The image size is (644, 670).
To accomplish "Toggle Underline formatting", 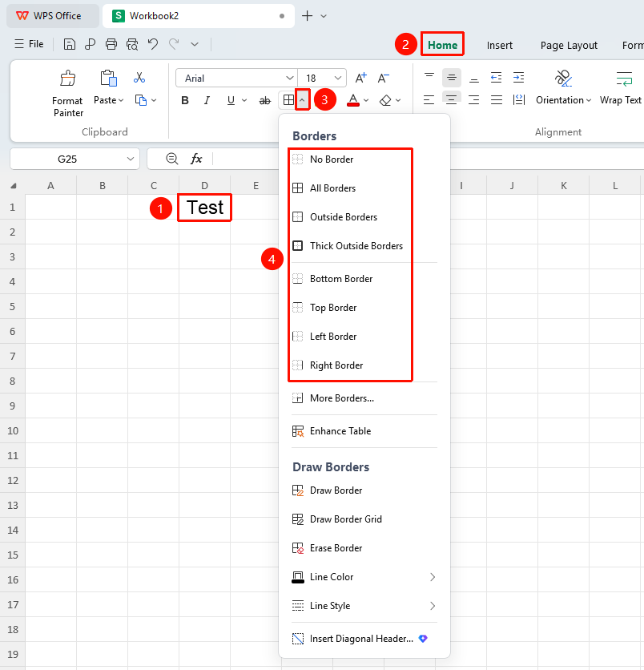I will click(x=231, y=100).
